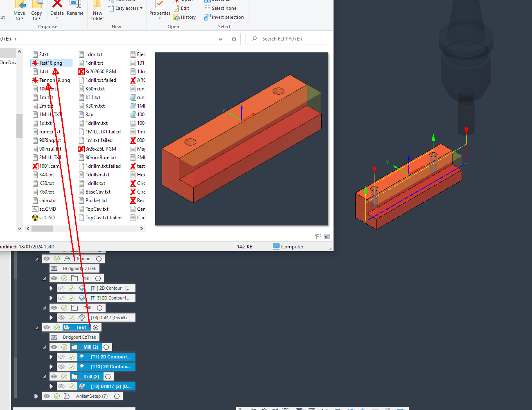This screenshot has width=532, height=410.
Task: Click the Delete red X icon in ribbon
Action: pyautogui.click(x=57, y=4)
